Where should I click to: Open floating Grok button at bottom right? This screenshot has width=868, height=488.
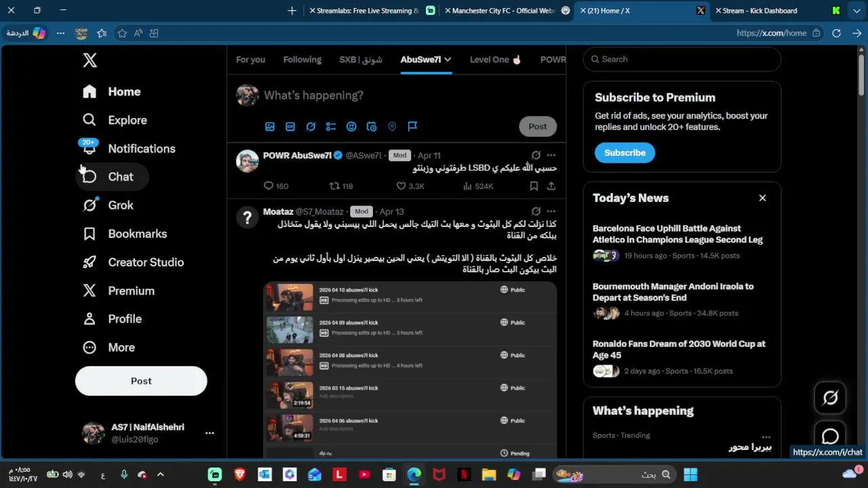point(830,398)
